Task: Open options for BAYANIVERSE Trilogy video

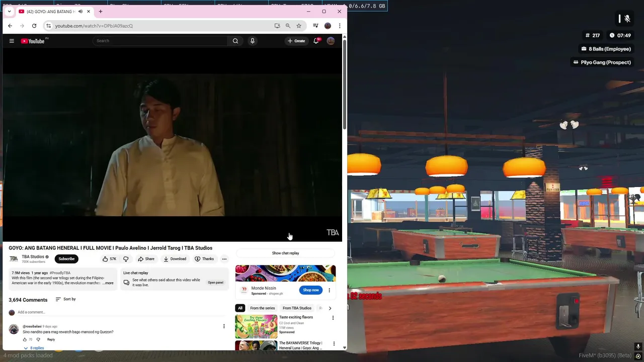Action: pyautogui.click(x=334, y=344)
